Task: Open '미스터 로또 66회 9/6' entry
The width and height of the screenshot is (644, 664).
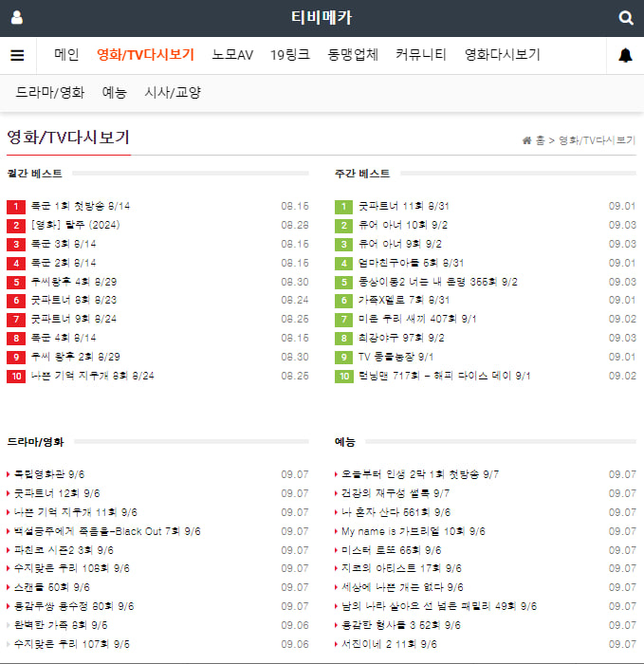Action: pyautogui.click(x=392, y=550)
